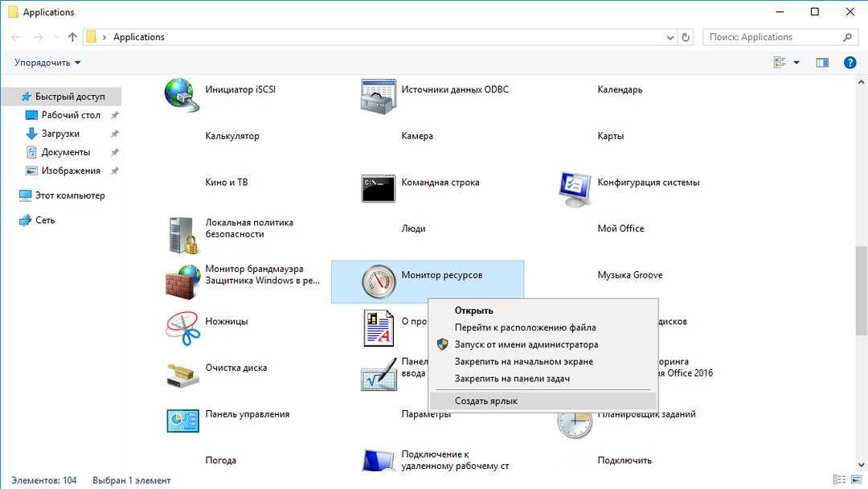Open the iSCSI Initiator globe icon

tap(182, 96)
